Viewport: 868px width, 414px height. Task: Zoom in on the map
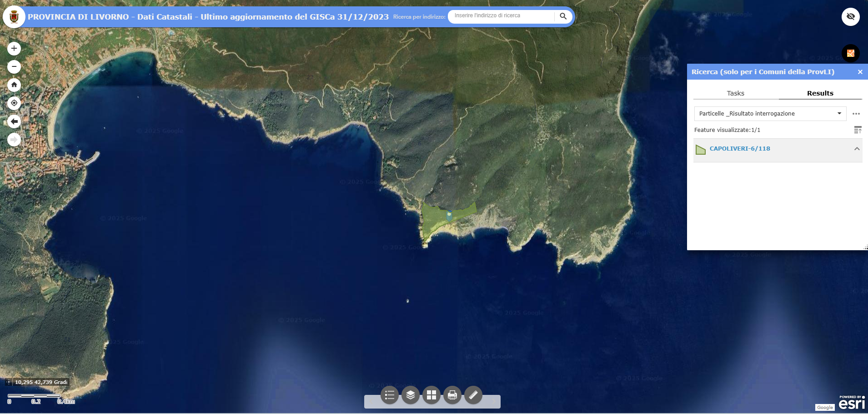point(14,48)
